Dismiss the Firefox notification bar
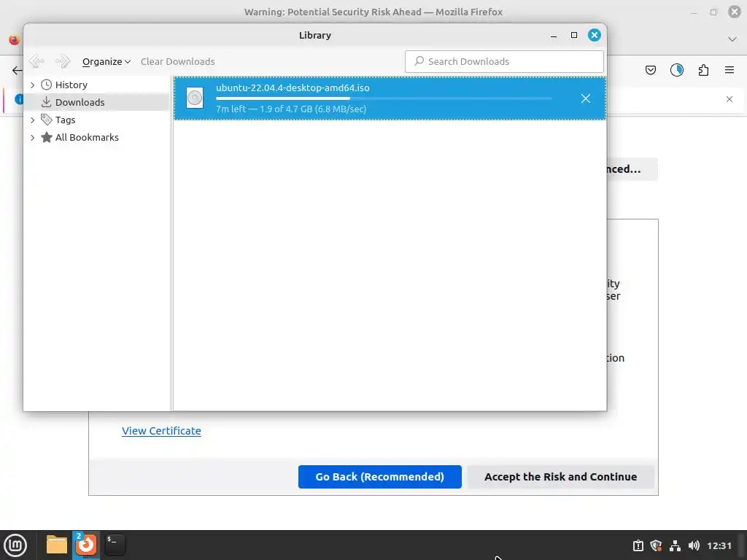Image resolution: width=747 pixels, height=560 pixels. [729, 99]
